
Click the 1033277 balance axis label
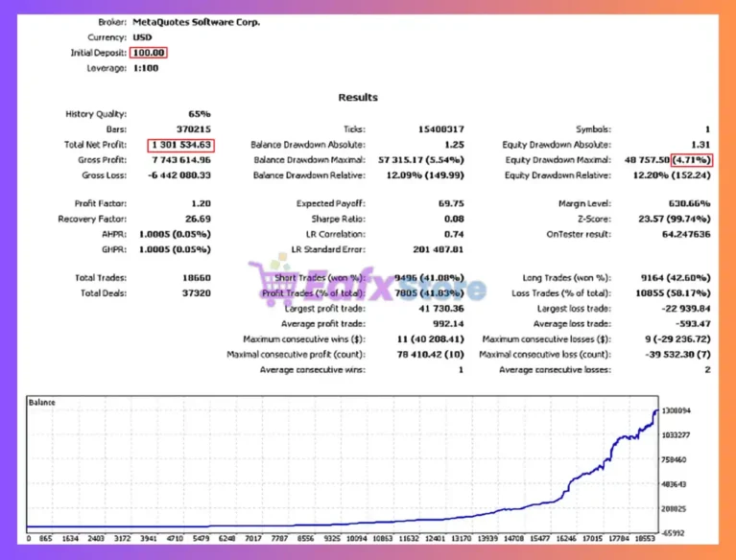click(676, 434)
